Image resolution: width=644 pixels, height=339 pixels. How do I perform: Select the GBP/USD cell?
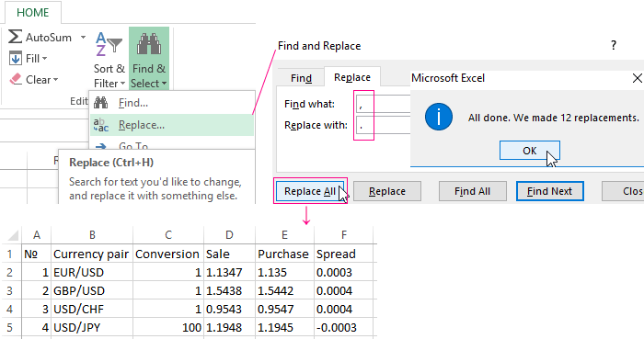pyautogui.click(x=92, y=290)
